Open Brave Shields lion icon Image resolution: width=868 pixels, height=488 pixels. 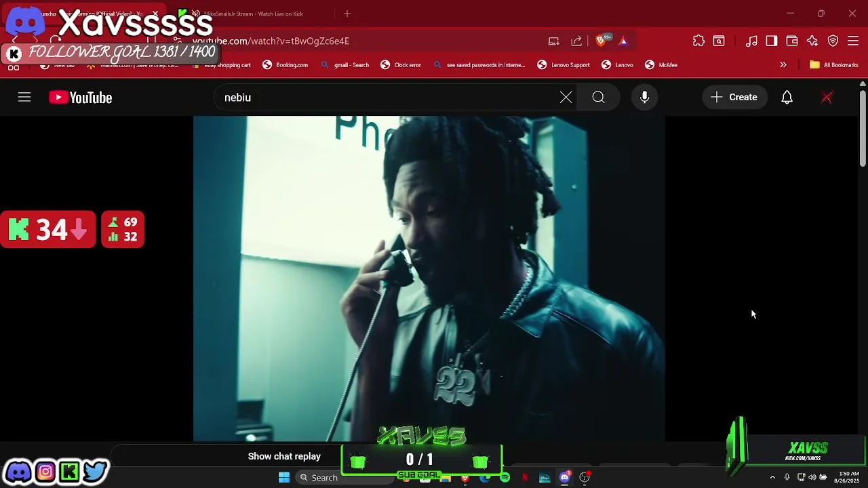click(601, 41)
